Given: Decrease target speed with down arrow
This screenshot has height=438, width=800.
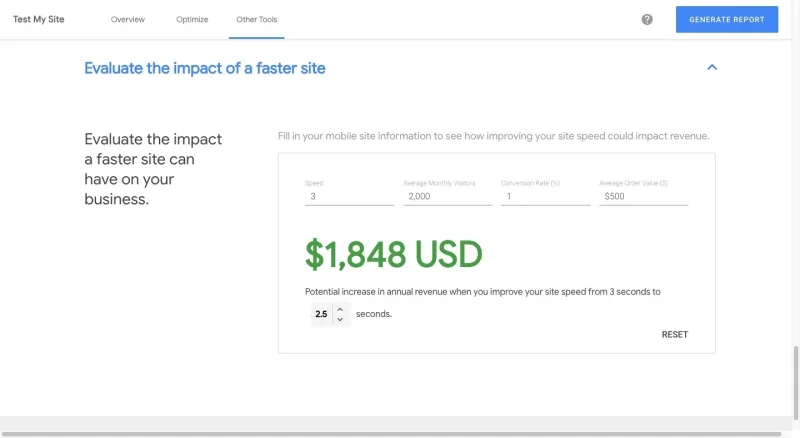Looking at the screenshot, I should coord(340,320).
